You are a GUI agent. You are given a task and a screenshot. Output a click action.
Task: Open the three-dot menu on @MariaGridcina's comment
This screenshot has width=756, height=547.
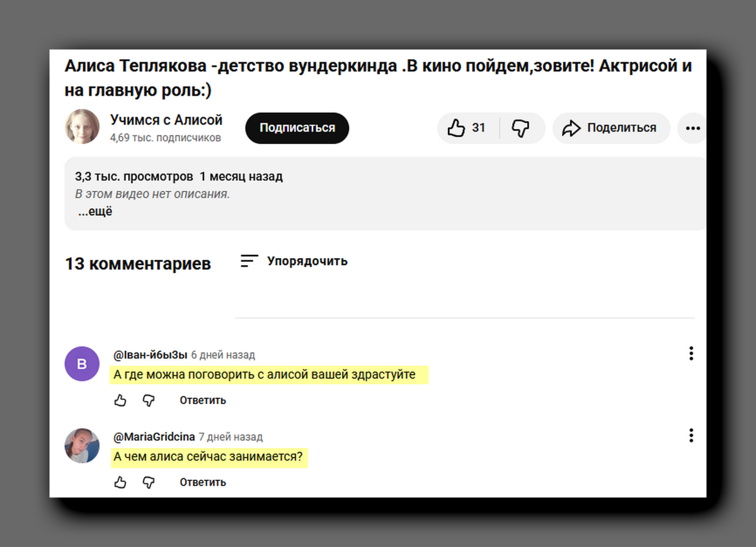pos(691,435)
